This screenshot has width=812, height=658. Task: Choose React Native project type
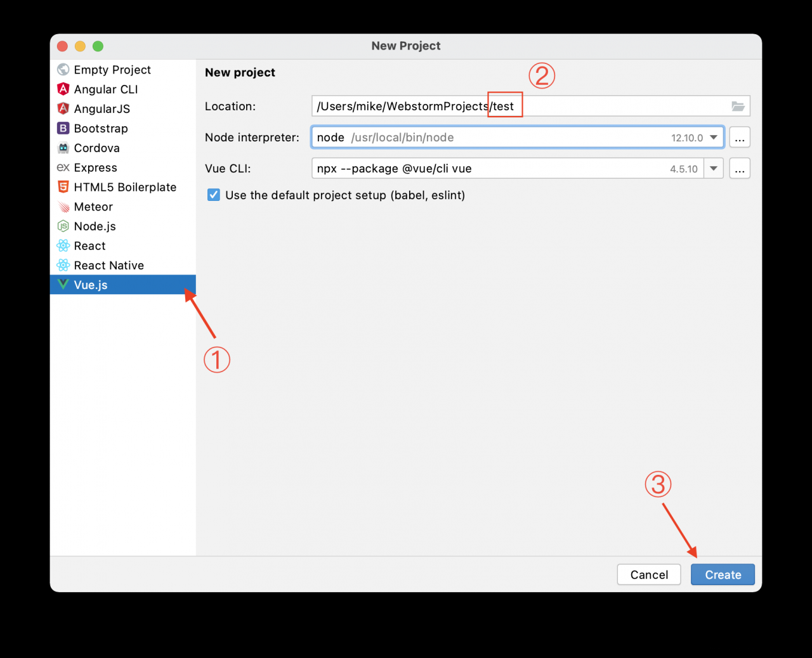pos(123,266)
